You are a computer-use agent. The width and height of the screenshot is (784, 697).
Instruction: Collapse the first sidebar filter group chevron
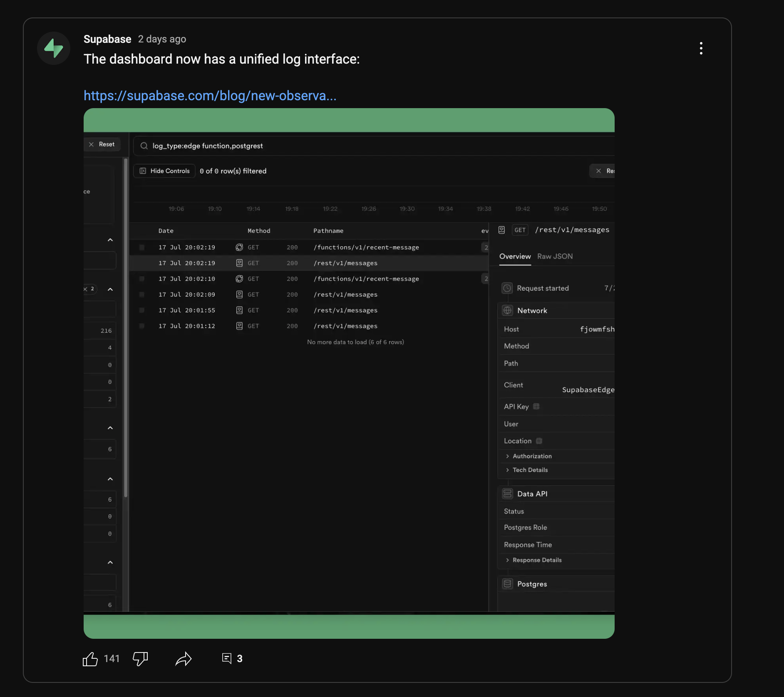click(110, 240)
